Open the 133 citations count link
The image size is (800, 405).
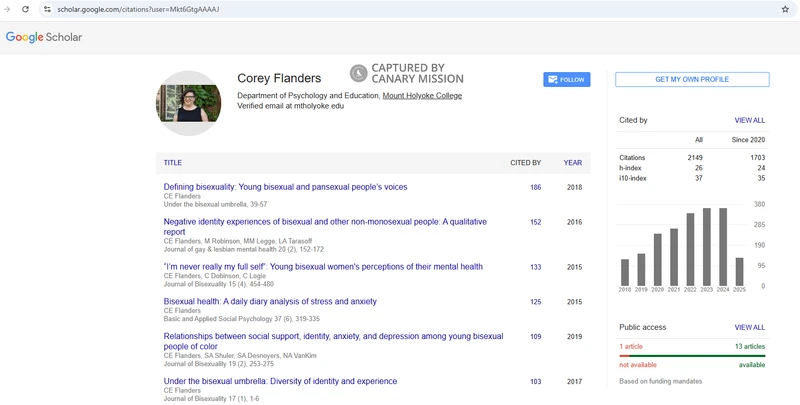pos(535,267)
